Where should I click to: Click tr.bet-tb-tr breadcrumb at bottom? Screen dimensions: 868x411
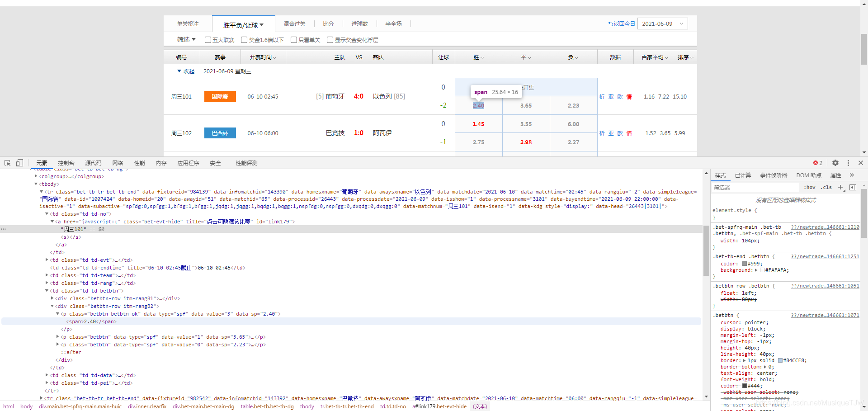coord(347,406)
